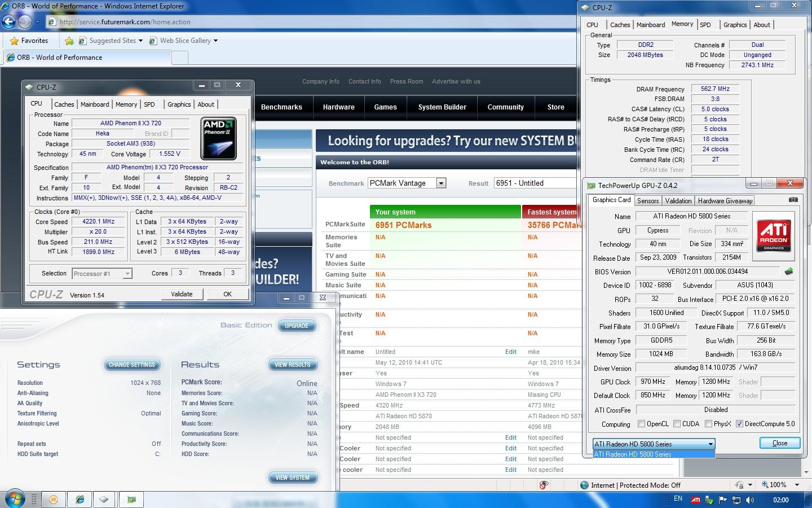Click the AMD Phenom II logo in CPU-Z
Screen dimensions: 812x508
[x=218, y=138]
